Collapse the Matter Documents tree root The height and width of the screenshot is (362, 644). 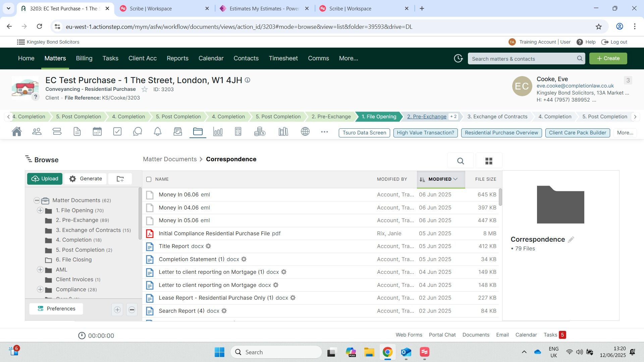37,200
